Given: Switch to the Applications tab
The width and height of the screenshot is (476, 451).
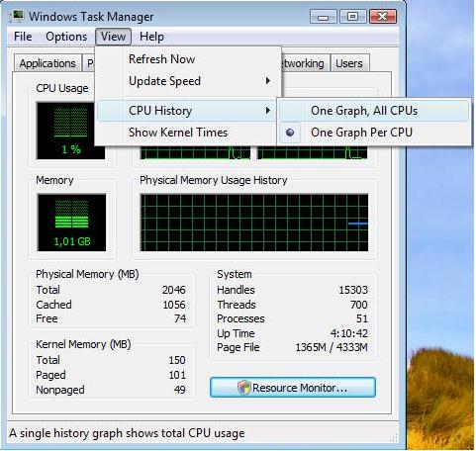Looking at the screenshot, I should coord(48,63).
